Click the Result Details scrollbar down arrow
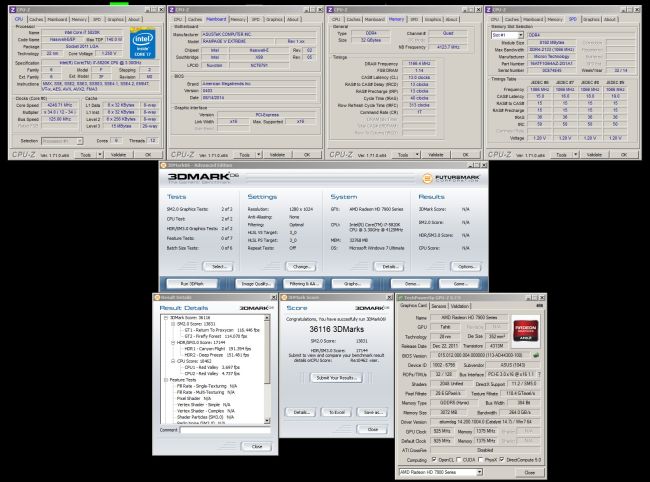Image resolution: width=650 pixels, height=482 pixels. 267,421
